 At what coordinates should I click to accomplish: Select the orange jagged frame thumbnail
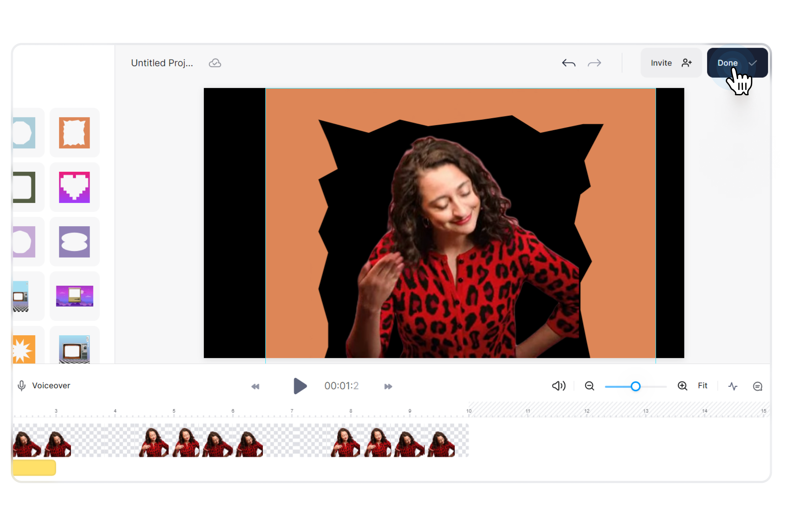tap(74, 133)
